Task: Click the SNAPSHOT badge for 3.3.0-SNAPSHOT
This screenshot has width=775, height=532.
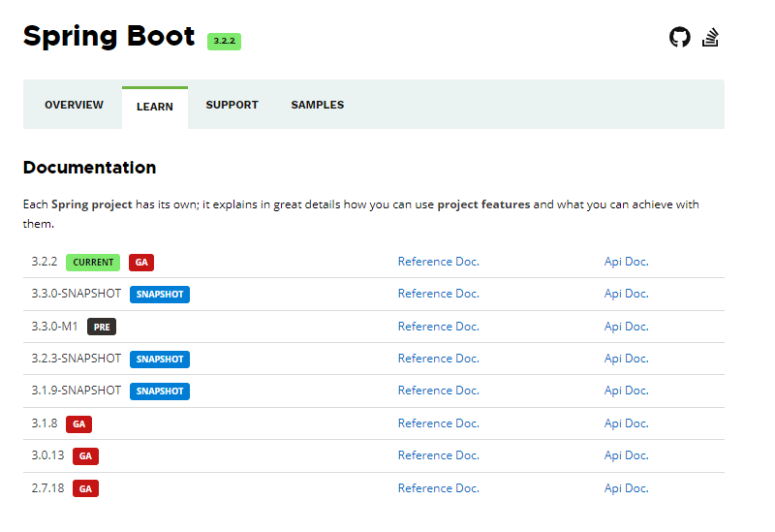Action: tap(160, 295)
